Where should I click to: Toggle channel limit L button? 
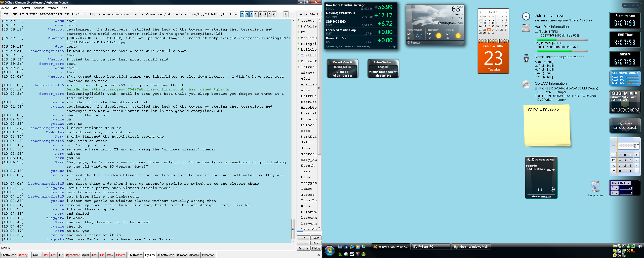286,14
